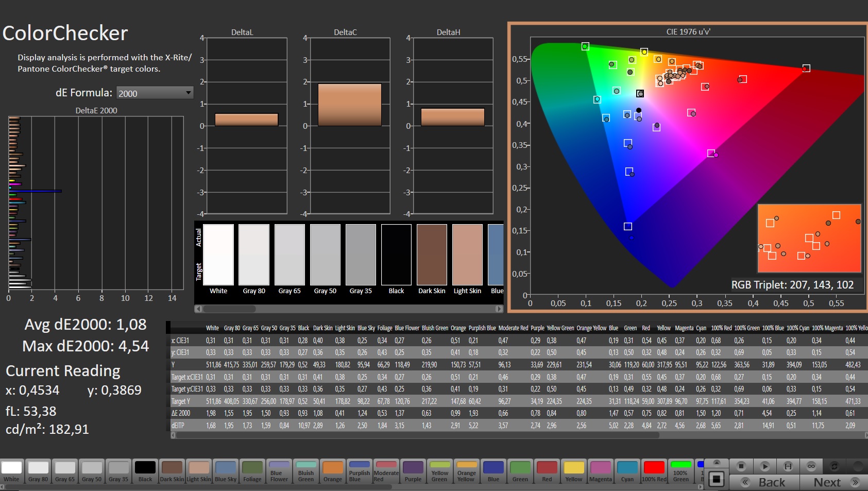Click the right arrow of the bottom swatch strip

tap(701, 486)
